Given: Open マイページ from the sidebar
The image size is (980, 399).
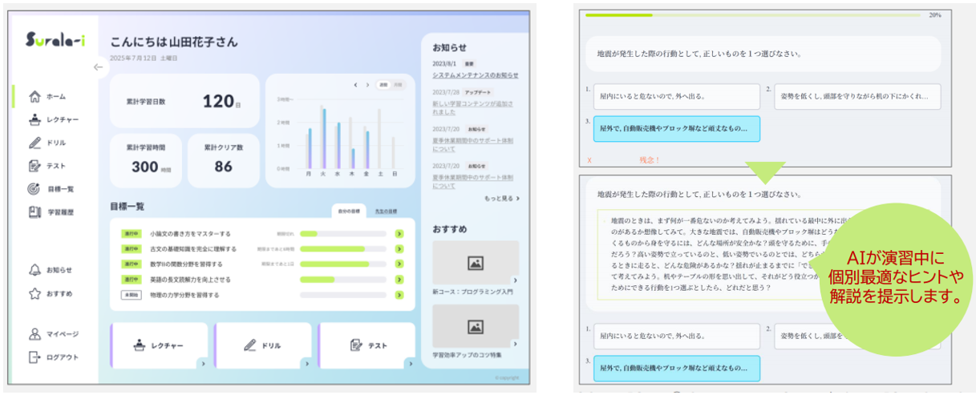Looking at the screenshot, I should coord(34,334).
